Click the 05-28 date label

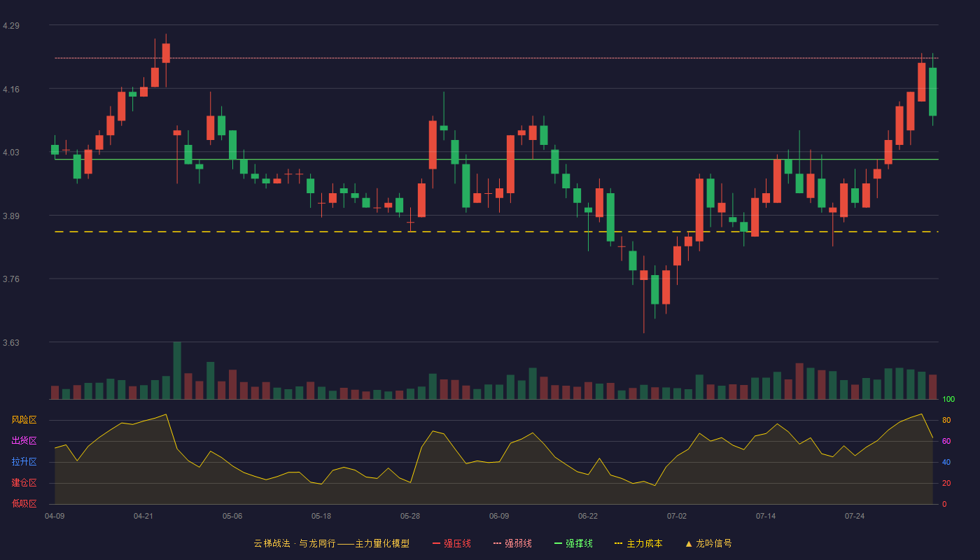click(410, 516)
